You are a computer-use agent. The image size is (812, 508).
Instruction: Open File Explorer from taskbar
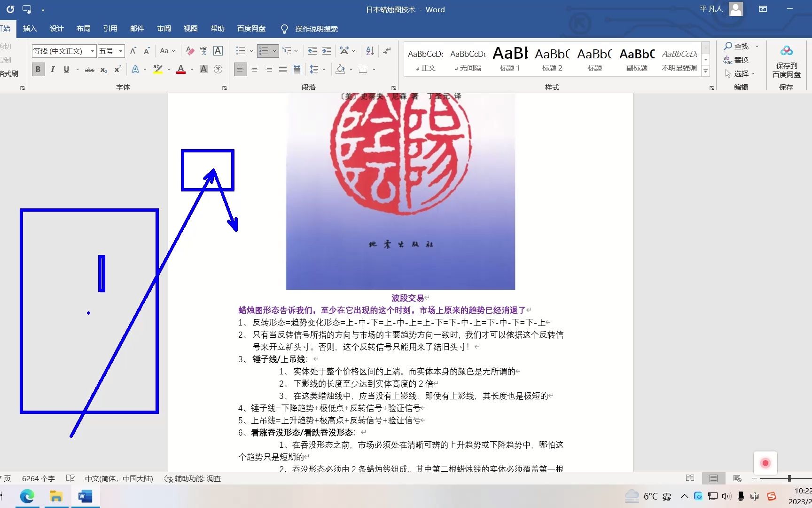click(56, 496)
